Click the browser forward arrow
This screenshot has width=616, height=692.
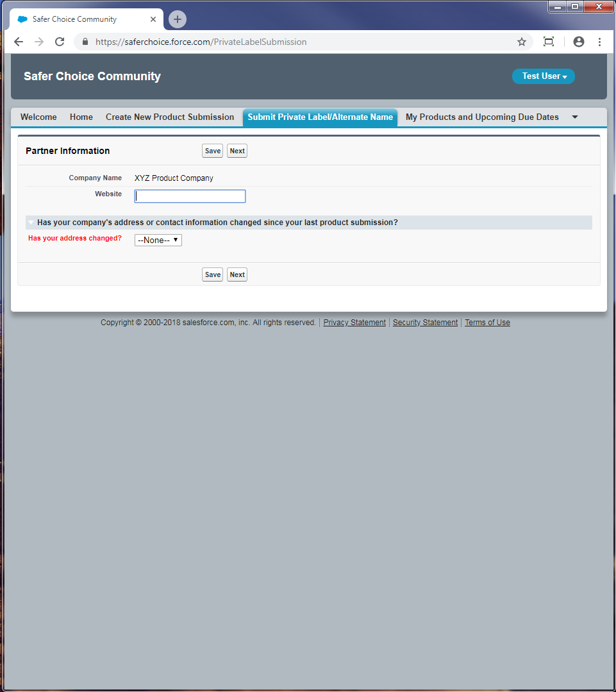(x=39, y=42)
